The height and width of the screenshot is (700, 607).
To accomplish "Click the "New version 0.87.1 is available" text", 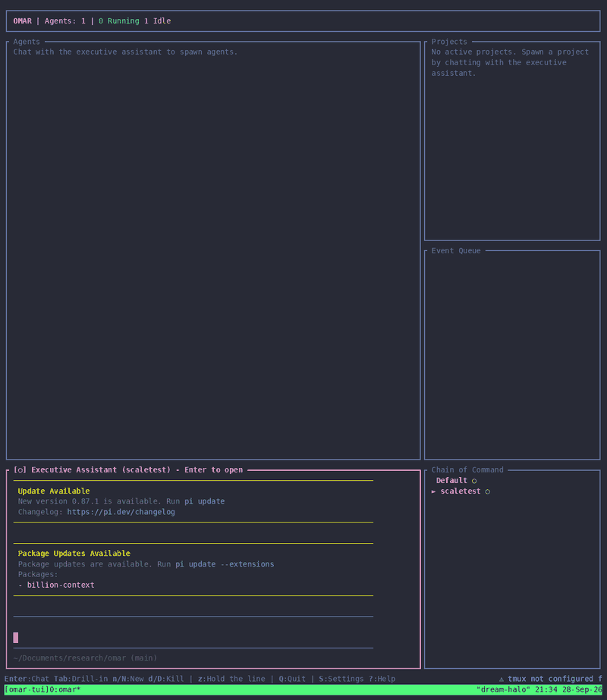I will click(90, 501).
